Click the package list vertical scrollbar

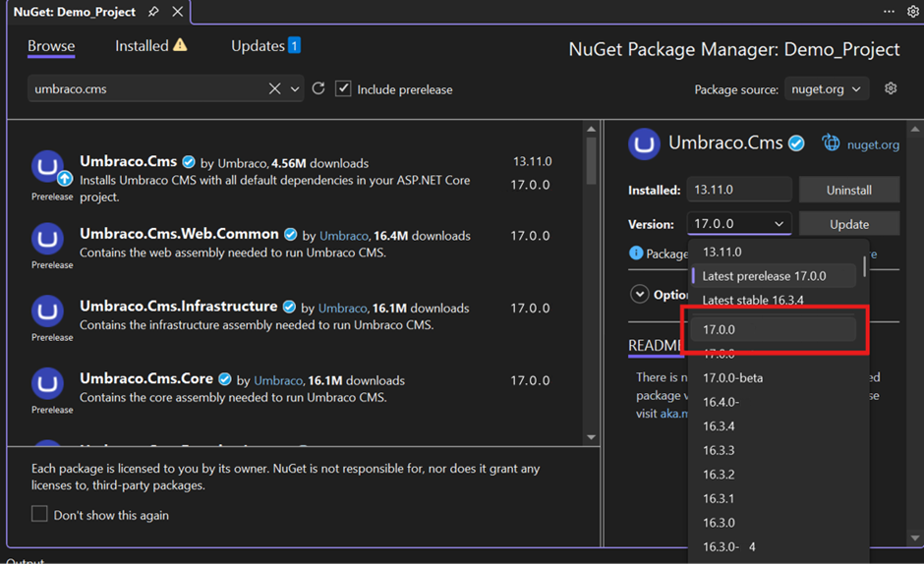pos(591,160)
